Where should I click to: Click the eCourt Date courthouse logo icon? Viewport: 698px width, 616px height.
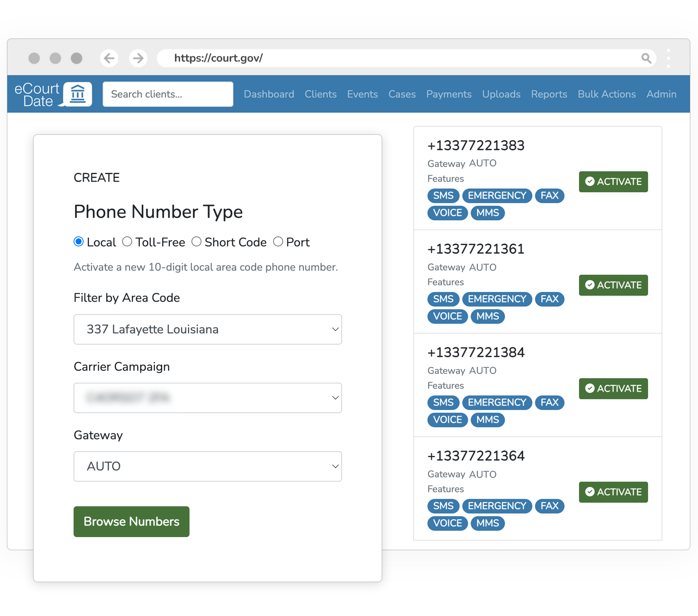pyautogui.click(x=78, y=94)
